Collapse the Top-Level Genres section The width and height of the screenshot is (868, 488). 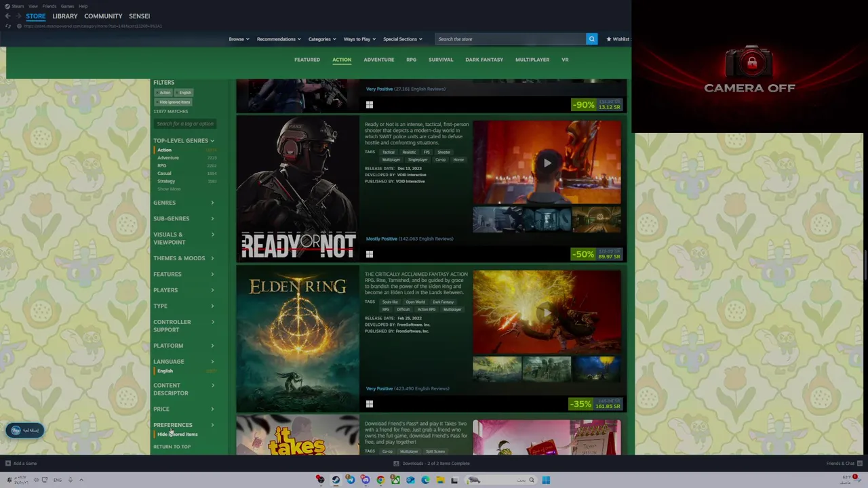(x=184, y=140)
